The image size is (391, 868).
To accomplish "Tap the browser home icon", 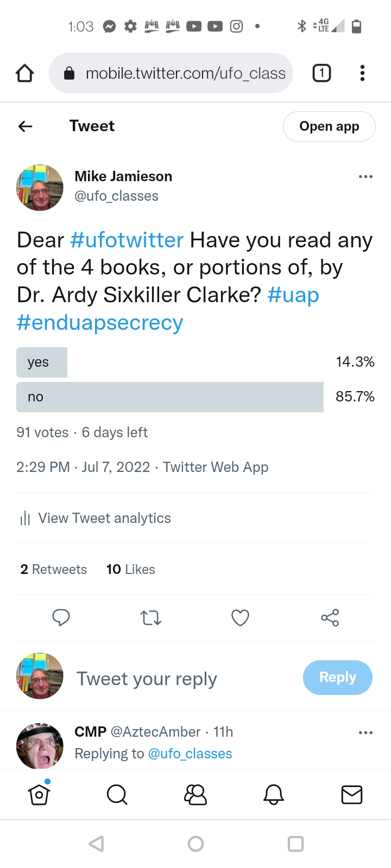I will click(25, 73).
